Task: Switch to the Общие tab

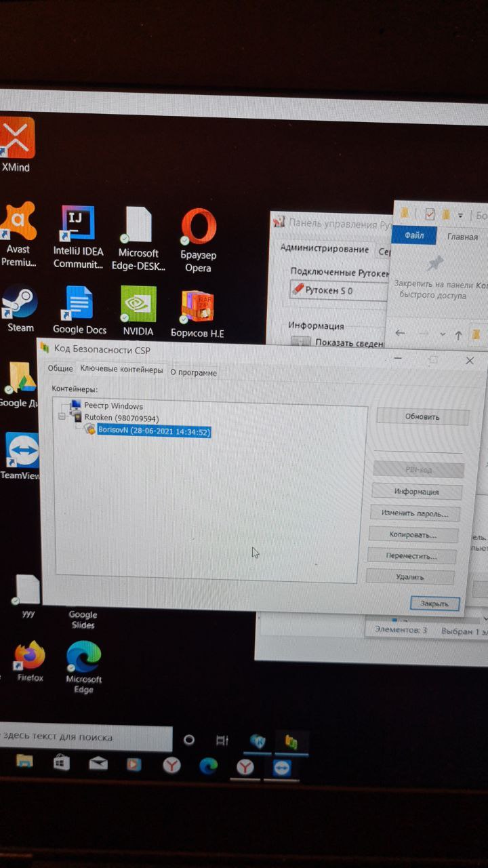Action: pos(60,369)
